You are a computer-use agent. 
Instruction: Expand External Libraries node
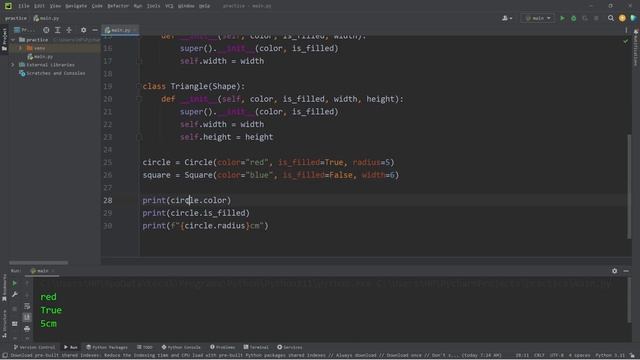point(13,65)
